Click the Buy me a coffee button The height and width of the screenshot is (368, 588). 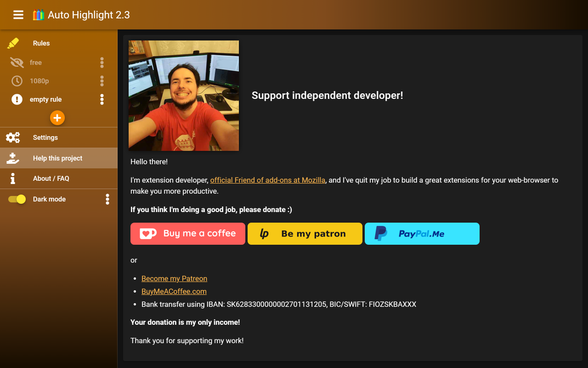[x=188, y=234]
